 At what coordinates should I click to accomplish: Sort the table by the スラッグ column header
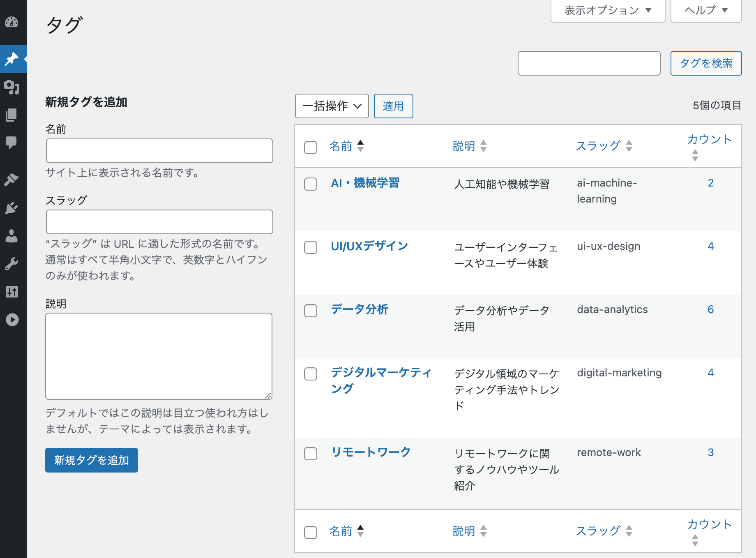pyautogui.click(x=598, y=146)
